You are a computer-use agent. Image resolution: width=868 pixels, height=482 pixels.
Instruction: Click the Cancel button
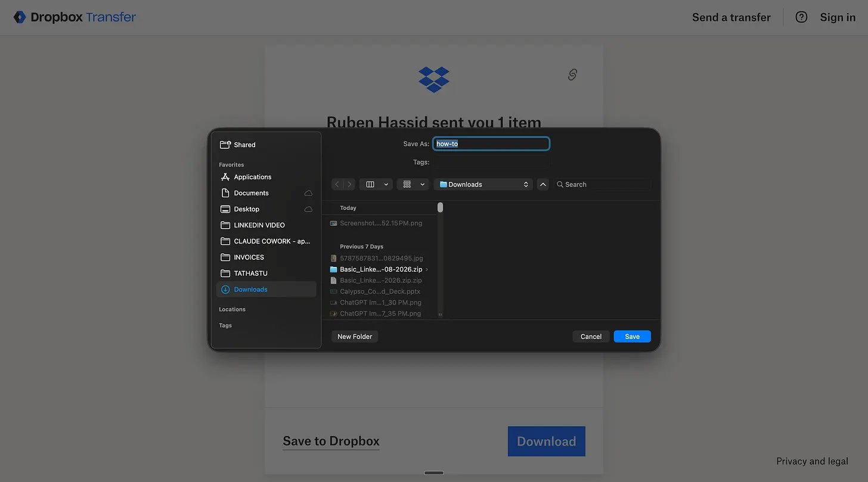point(591,337)
